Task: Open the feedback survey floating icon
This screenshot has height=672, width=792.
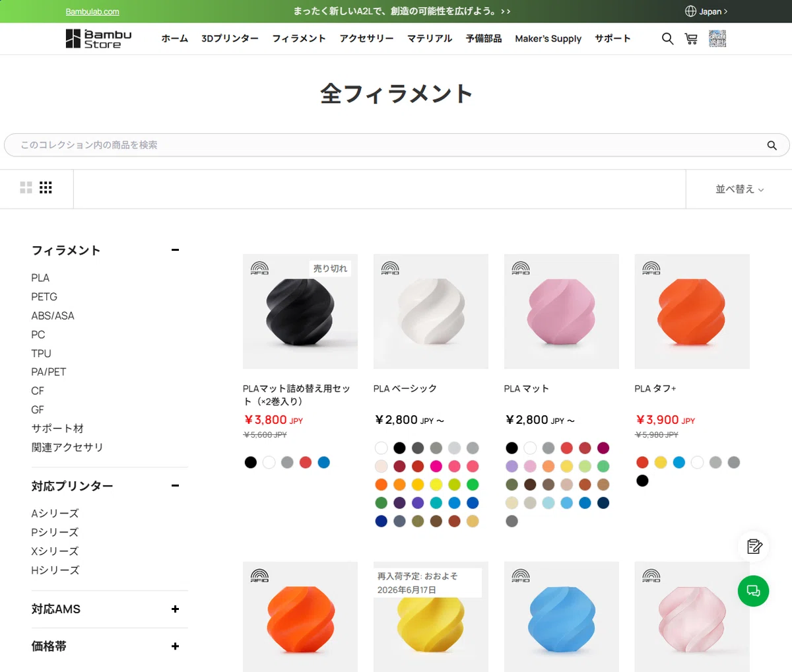Action: pyautogui.click(x=754, y=547)
